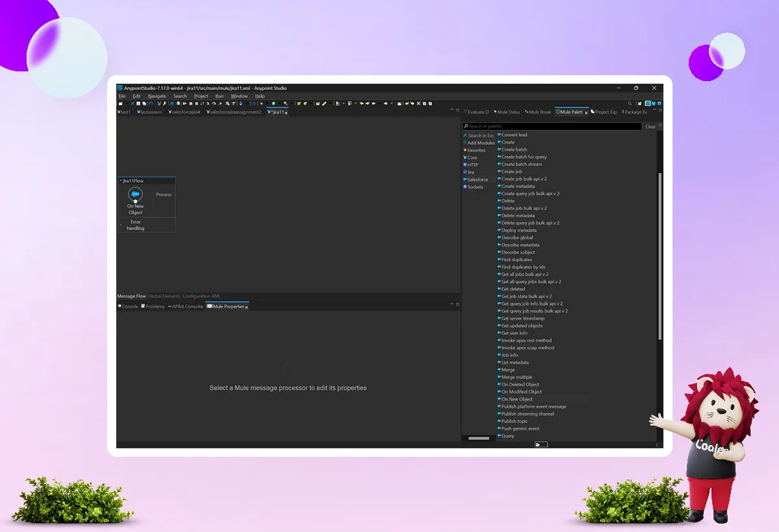Click the Search in palette field

click(x=552, y=127)
